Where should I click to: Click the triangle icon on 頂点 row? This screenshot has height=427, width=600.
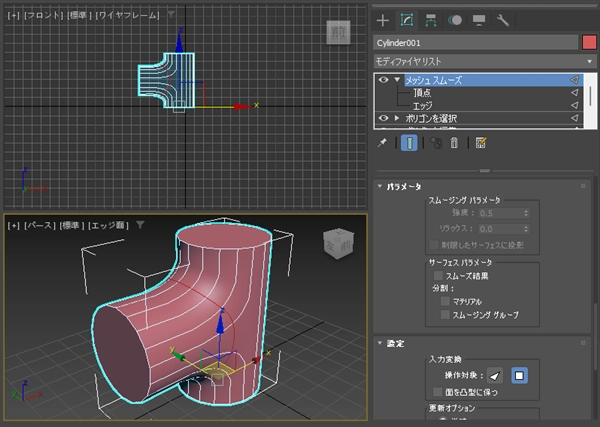(574, 92)
